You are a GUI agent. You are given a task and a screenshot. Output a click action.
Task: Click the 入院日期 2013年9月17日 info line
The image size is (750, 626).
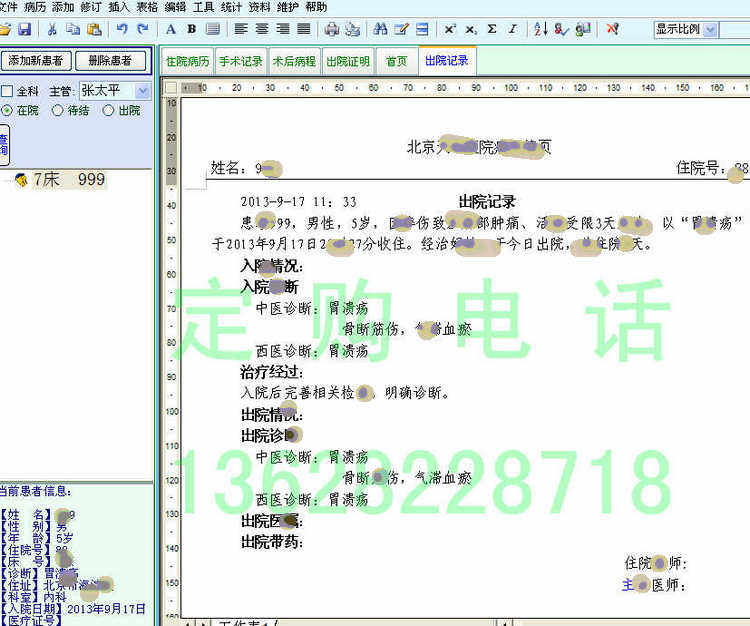73,609
